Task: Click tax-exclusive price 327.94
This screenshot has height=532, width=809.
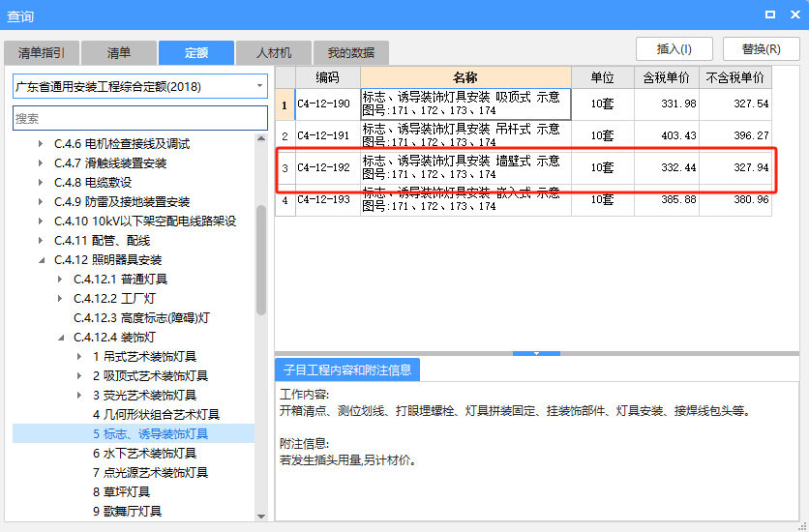Action: pyautogui.click(x=735, y=168)
